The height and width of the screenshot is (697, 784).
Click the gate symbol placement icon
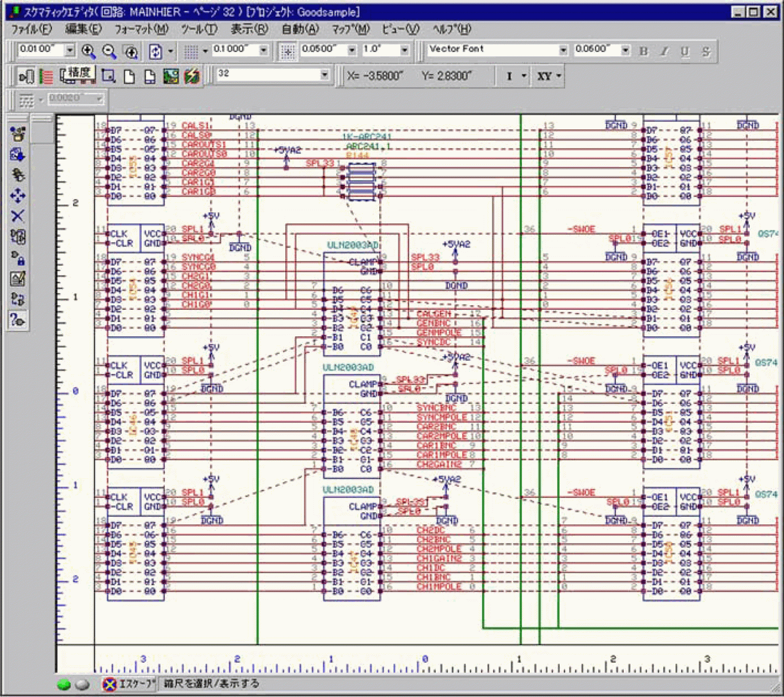pyautogui.click(x=26, y=76)
